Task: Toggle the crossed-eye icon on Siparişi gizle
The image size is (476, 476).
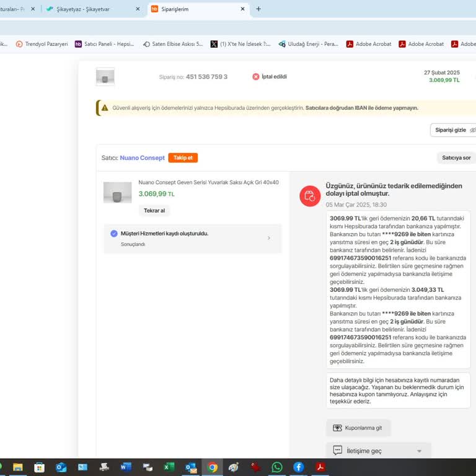Action: click(x=473, y=130)
